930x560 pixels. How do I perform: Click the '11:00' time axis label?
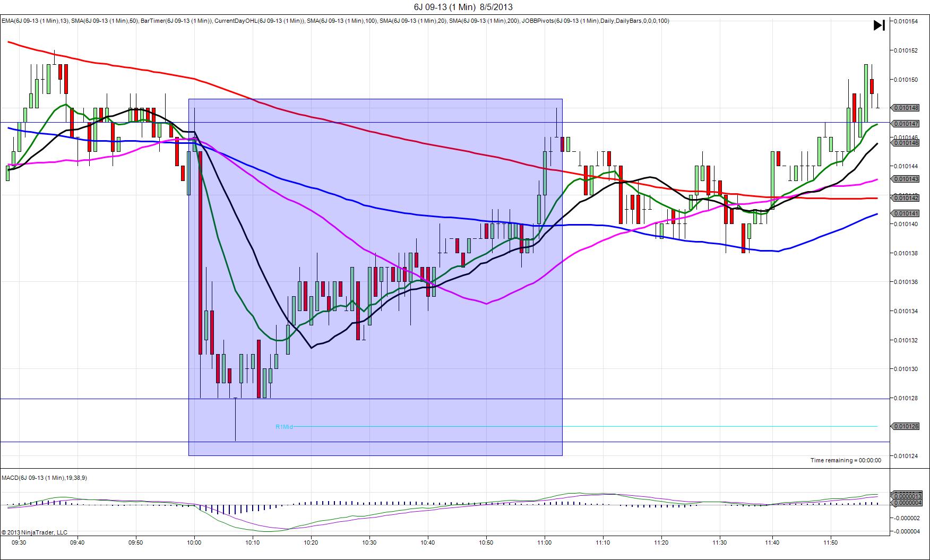(545, 542)
